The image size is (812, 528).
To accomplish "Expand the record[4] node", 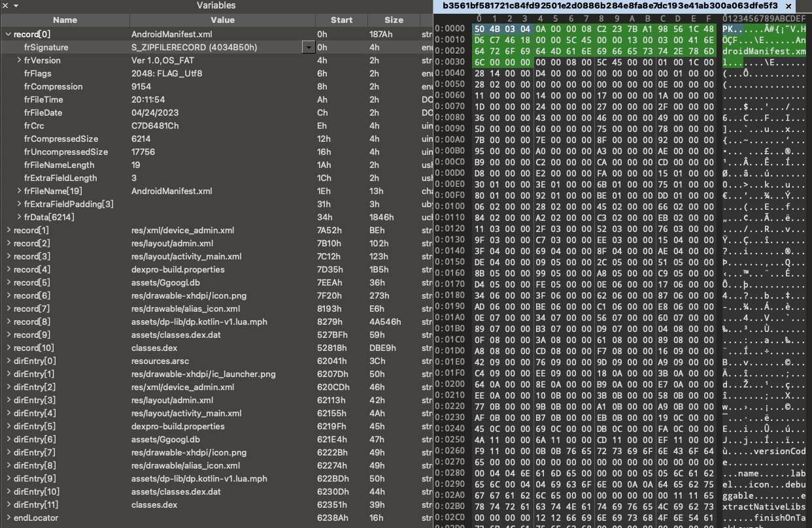I will [8, 269].
